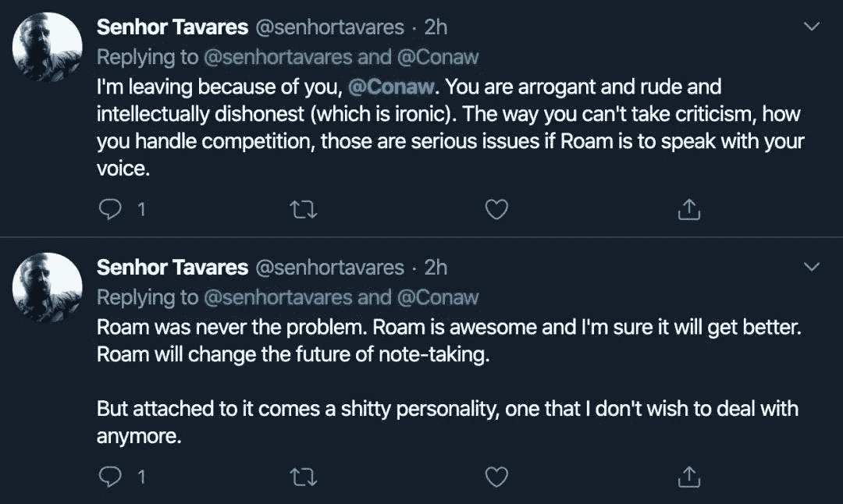The width and height of the screenshot is (843, 504).
Task: Click Senhor Tavares name on first tweet
Action: [x=173, y=27]
